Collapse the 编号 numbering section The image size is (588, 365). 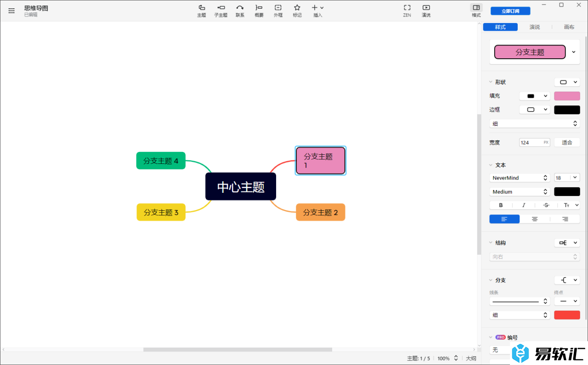point(491,337)
